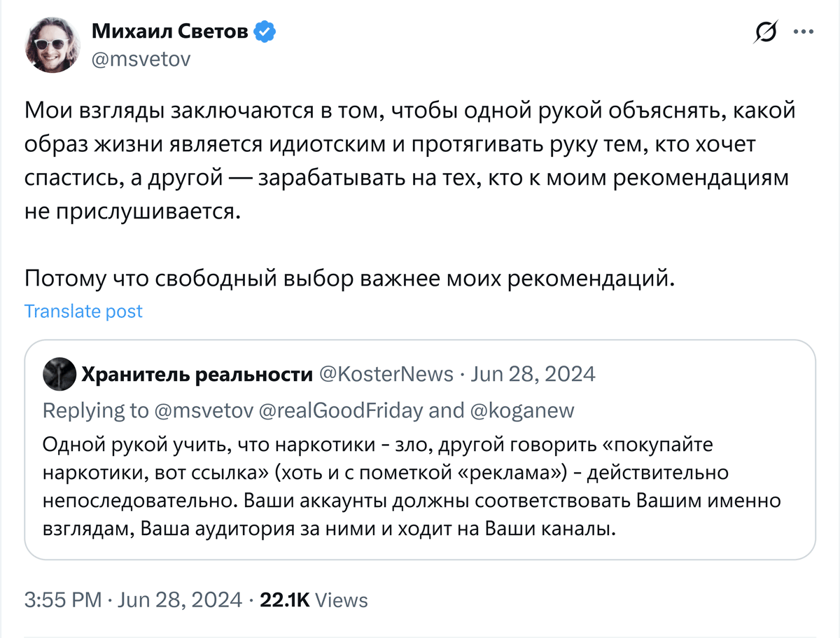The height and width of the screenshot is (638, 840).
Task: Click the @realGoodFriday mention
Action: (341, 410)
